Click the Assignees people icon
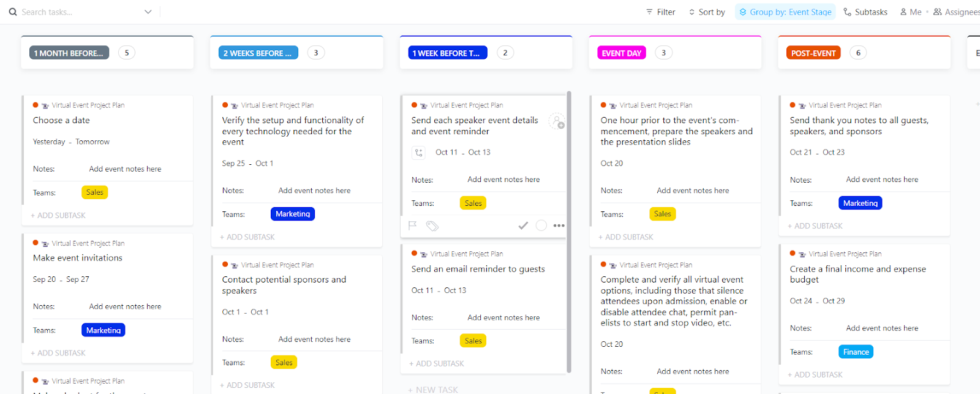 pos(937,12)
